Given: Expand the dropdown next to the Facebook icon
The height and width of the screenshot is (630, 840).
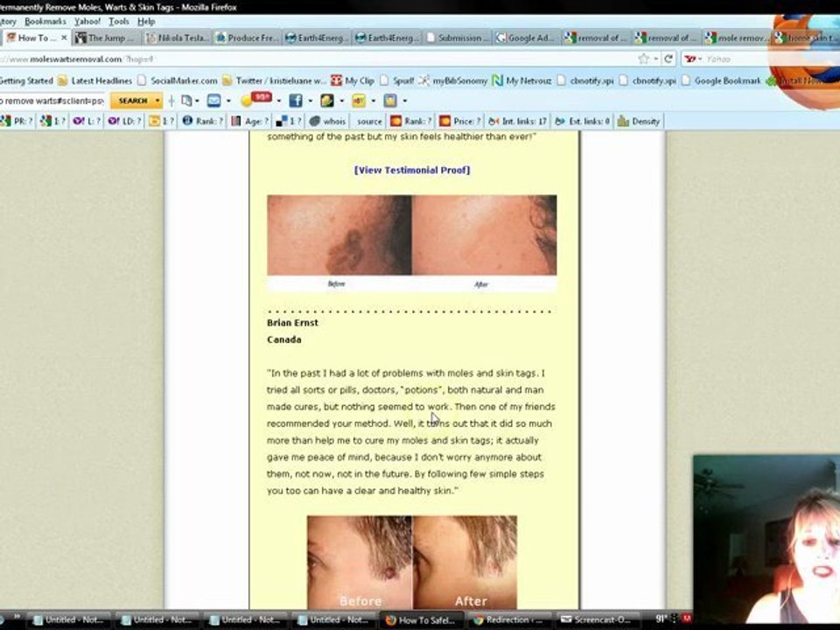Looking at the screenshot, I should tap(310, 101).
